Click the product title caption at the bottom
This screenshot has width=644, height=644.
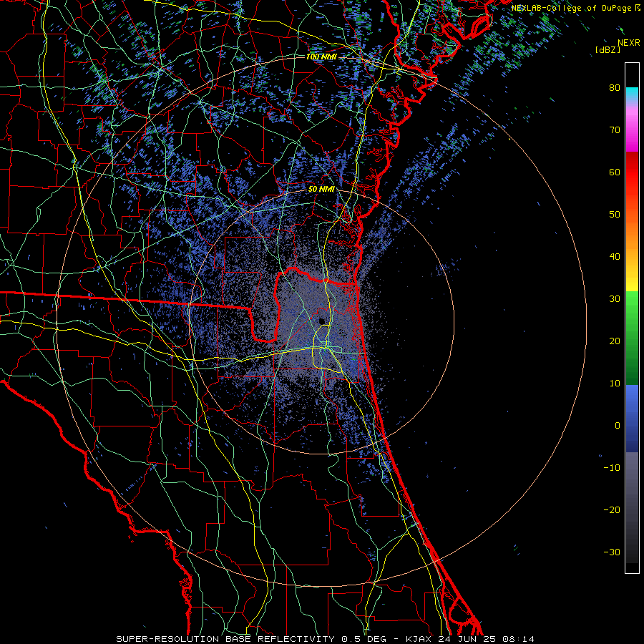coord(326,639)
